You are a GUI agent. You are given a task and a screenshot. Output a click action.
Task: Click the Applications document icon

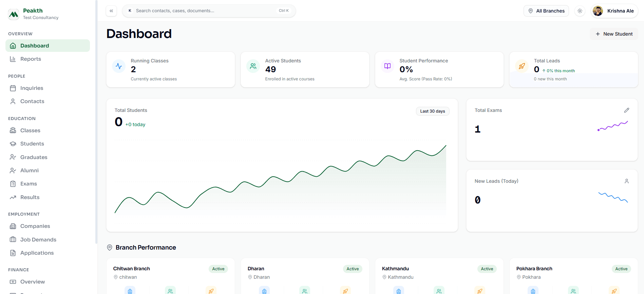pos(13,253)
